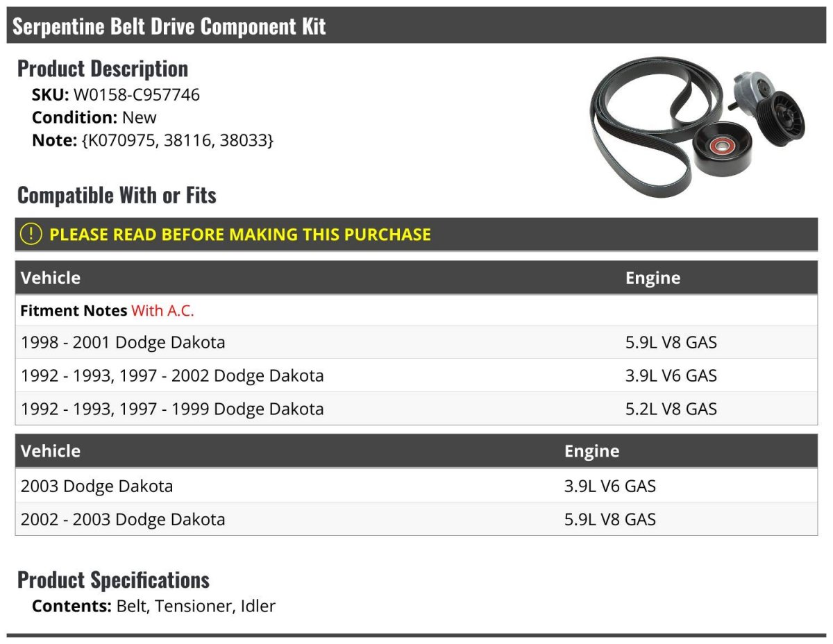Click the 5.2L V8 GAS engine cell
Viewport: 833px width, 644px height.
point(671,409)
